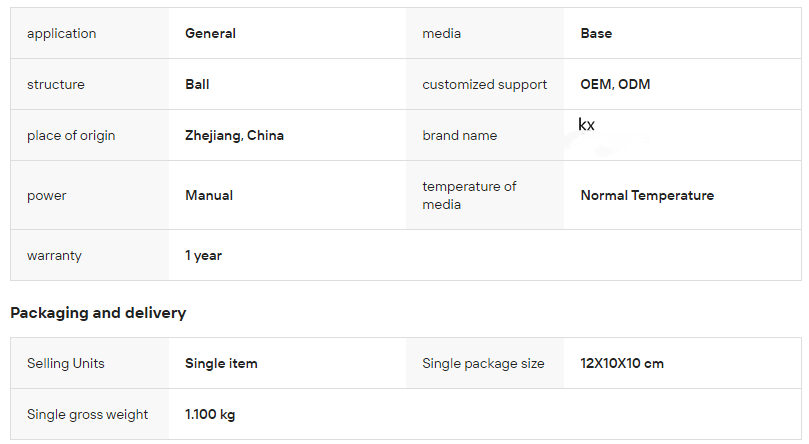Click the "General" application value
809x444 pixels.
pyautogui.click(x=210, y=34)
